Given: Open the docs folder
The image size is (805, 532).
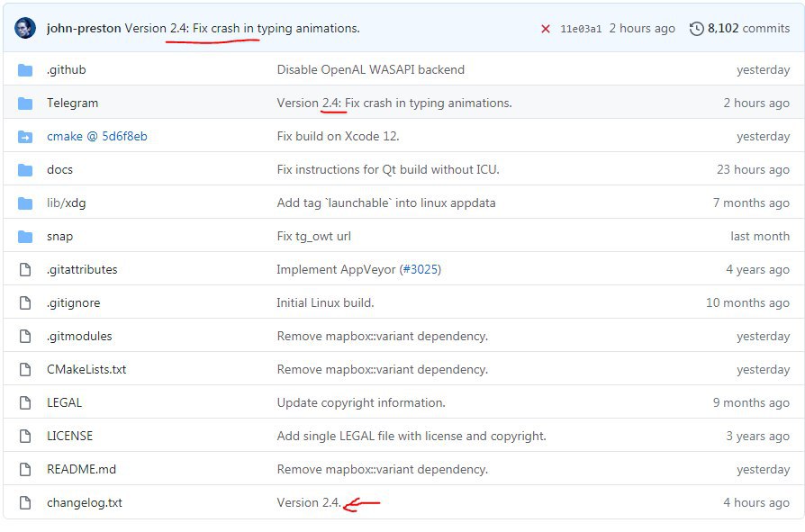Looking at the screenshot, I should coord(60,170).
